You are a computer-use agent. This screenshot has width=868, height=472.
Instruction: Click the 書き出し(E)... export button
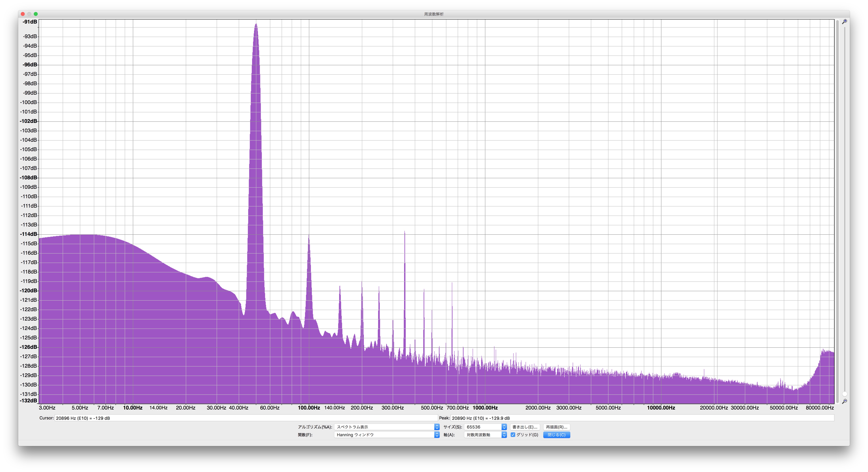(525, 427)
